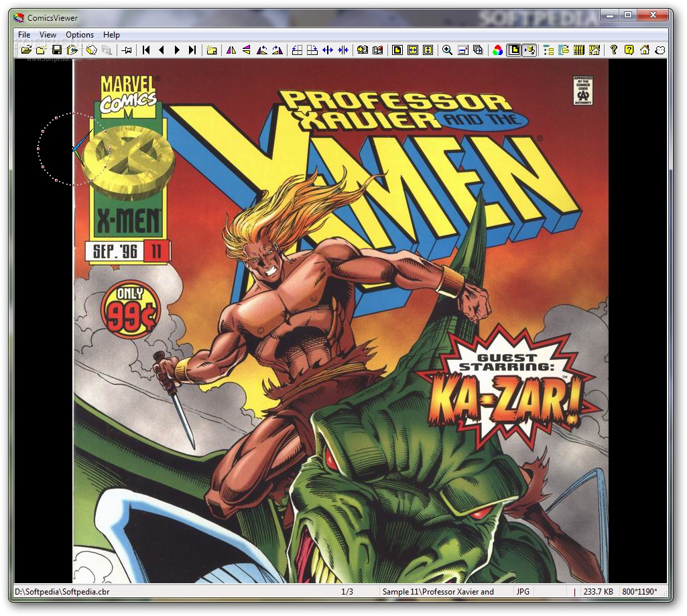687x616 pixels.
Task: Open the RGB color adjustment icon
Action: point(498,50)
